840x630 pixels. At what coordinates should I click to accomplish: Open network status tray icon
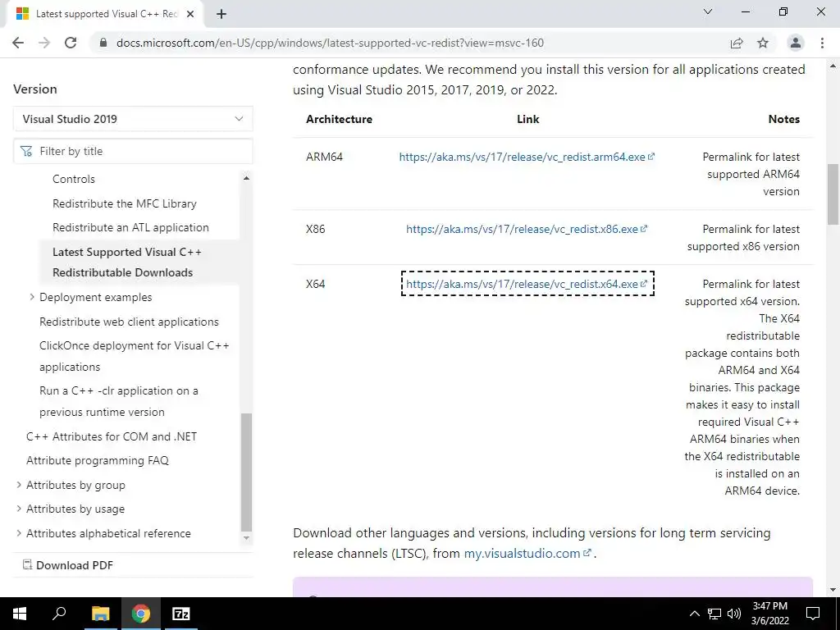tap(714, 614)
